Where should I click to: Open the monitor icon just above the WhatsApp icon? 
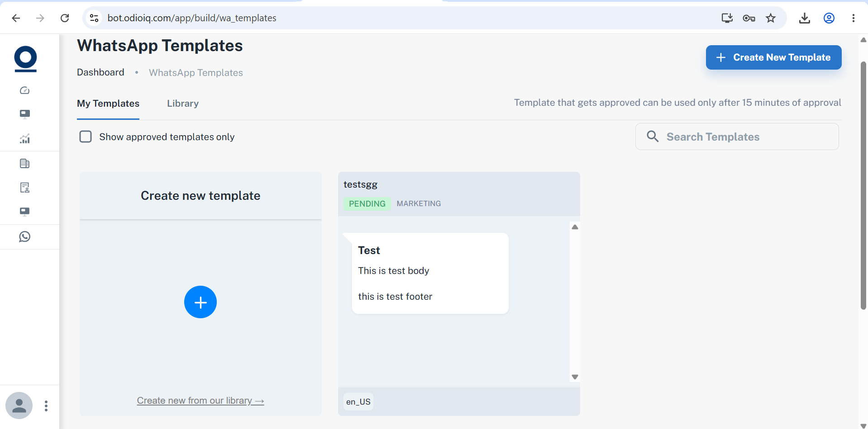(25, 212)
